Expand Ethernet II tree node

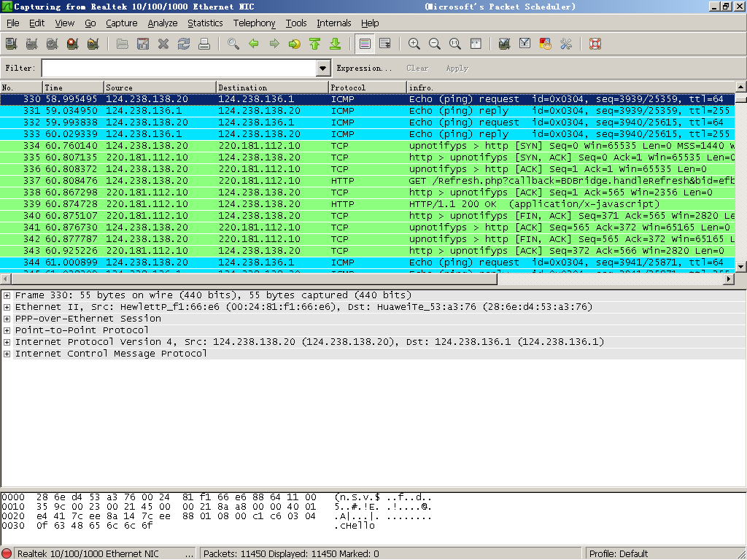[7, 307]
